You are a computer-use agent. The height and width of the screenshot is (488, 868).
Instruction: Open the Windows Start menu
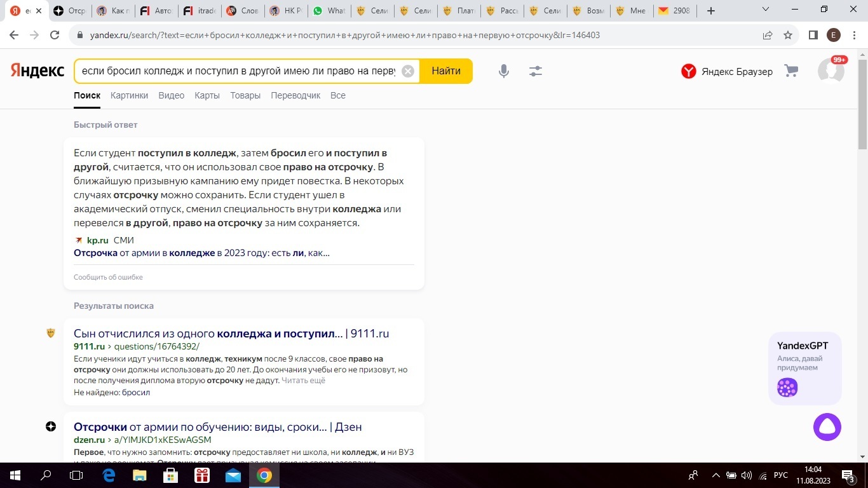pos(15,475)
